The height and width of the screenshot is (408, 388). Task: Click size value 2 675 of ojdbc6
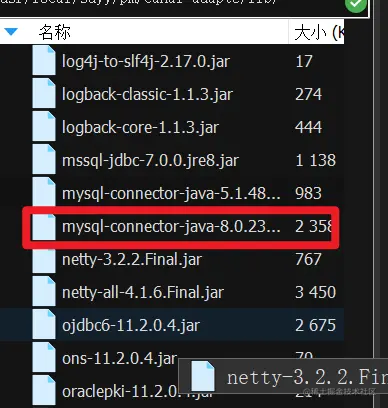click(x=316, y=325)
